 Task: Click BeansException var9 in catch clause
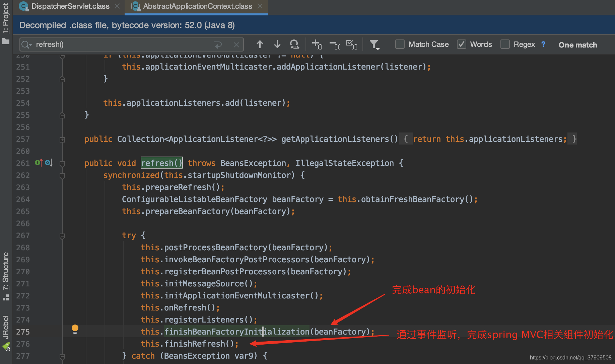[210, 356]
